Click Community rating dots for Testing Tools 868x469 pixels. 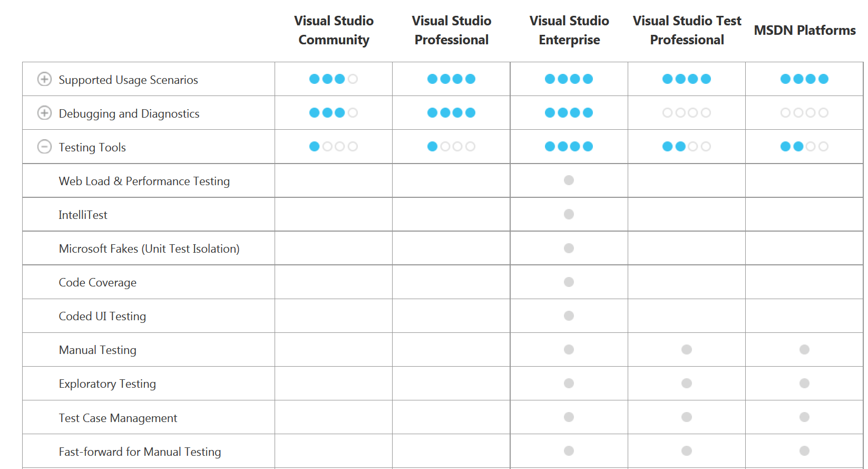tap(334, 147)
